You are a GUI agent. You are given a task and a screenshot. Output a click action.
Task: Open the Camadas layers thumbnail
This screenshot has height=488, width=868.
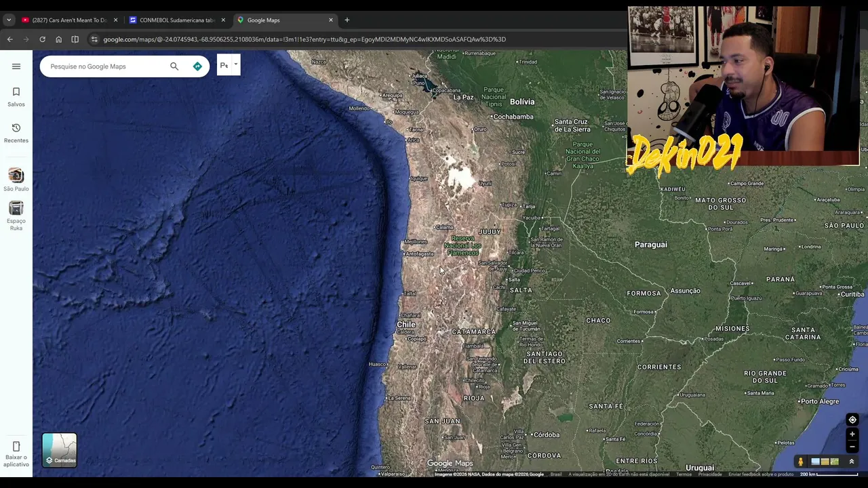tap(60, 450)
